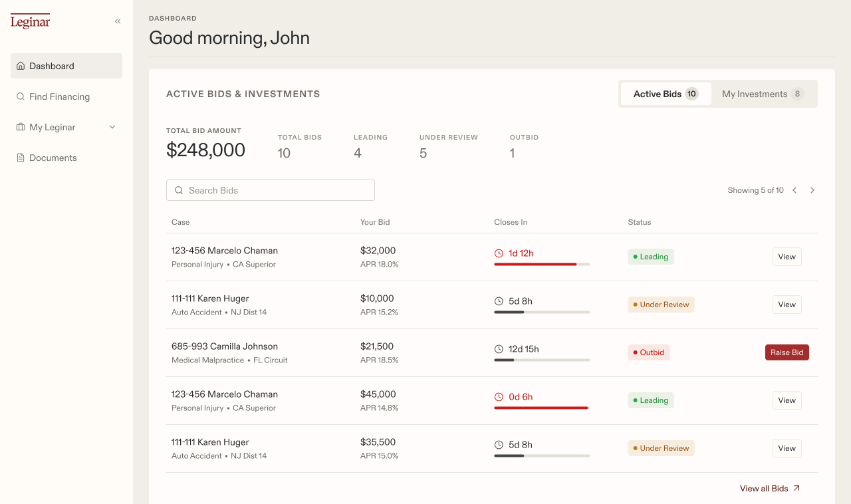The height and width of the screenshot is (504, 851).
Task: Expand the My Leginar submenu chevron
Action: (112, 127)
